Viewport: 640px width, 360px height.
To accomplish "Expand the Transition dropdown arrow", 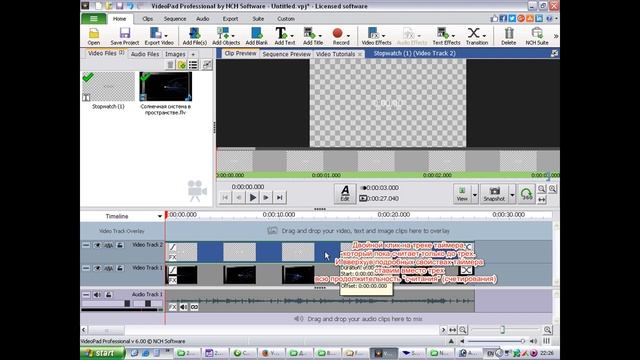I will pos(484,36).
